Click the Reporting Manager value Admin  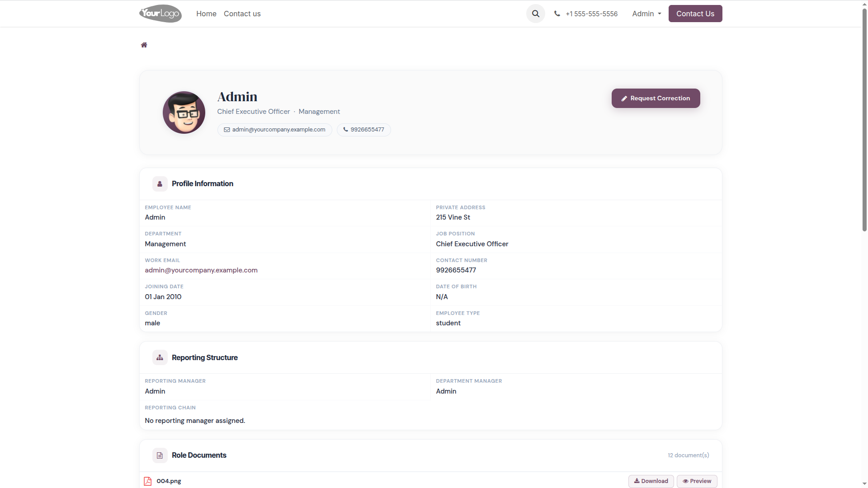click(155, 391)
